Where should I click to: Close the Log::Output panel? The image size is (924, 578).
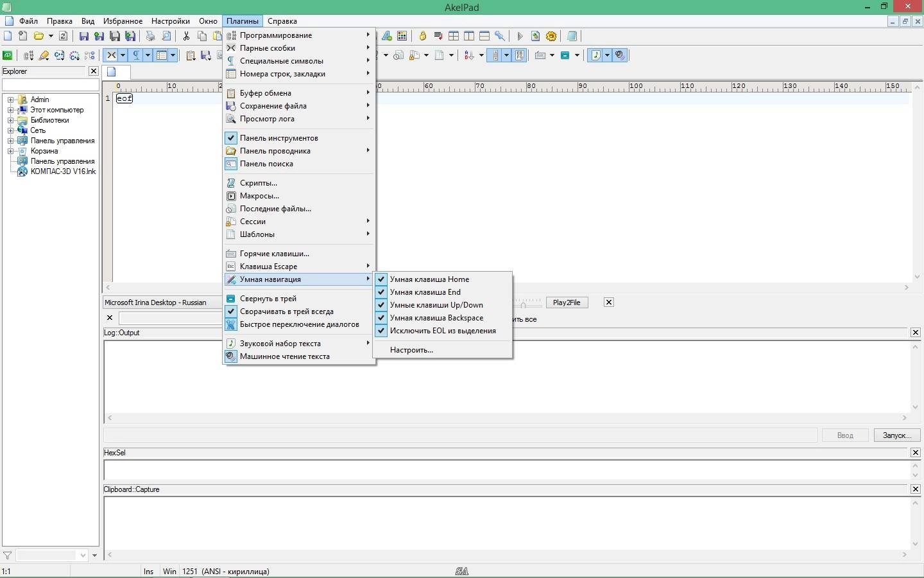(x=916, y=333)
